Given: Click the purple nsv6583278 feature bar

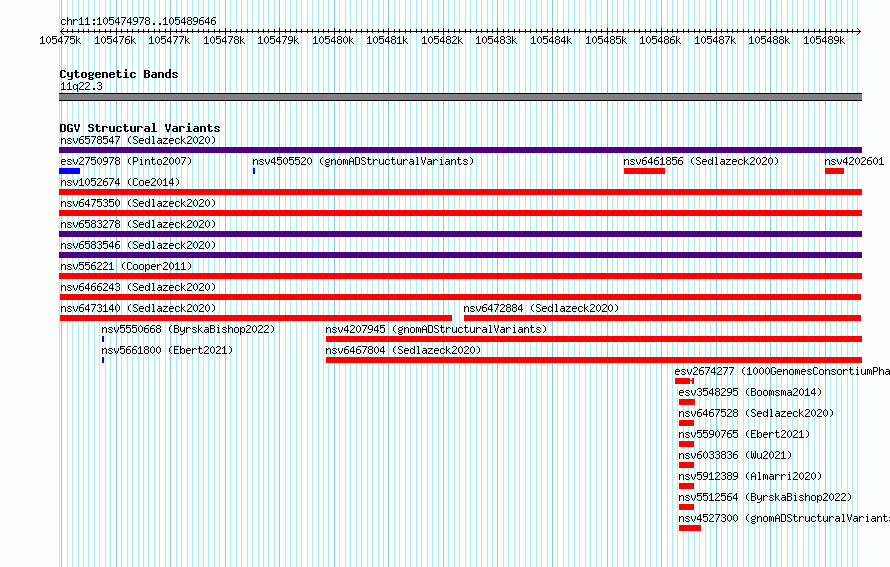Looking at the screenshot, I should tap(460, 234).
